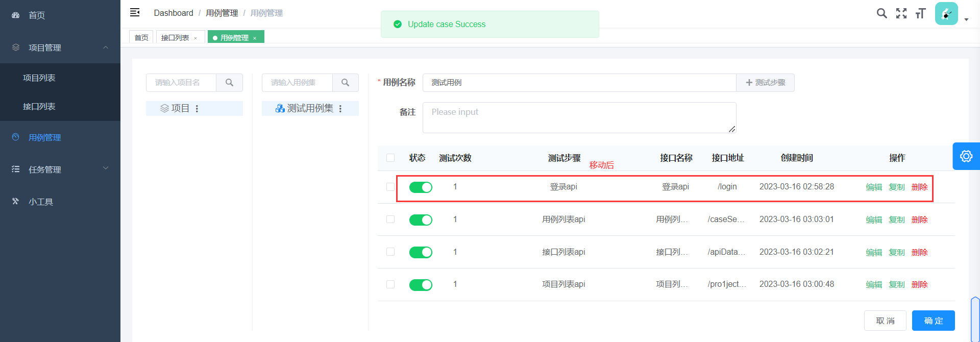This screenshot has width=980, height=342.
Task: Click 删除 on the 接口列表api row
Action: [920, 253]
